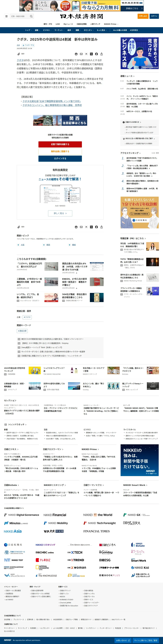Click X icon above 関連トピック section

click(91, 227)
